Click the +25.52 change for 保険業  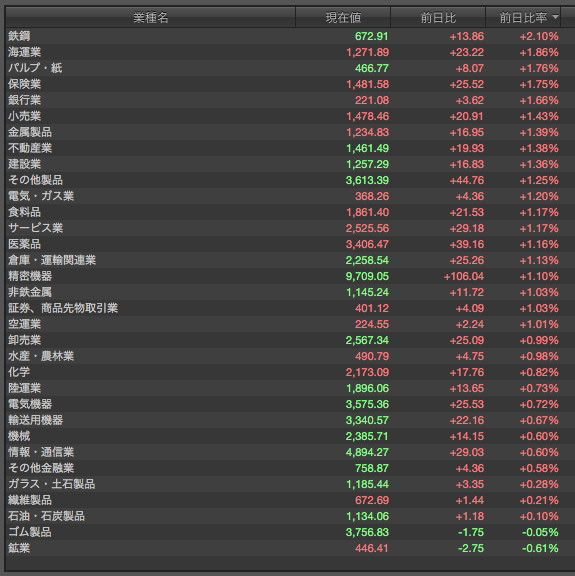click(x=467, y=84)
